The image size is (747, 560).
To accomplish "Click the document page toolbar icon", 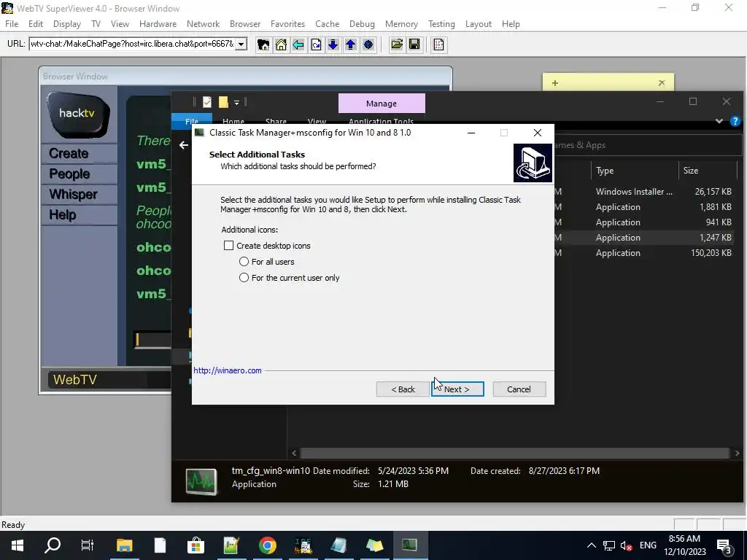I will tap(438, 44).
